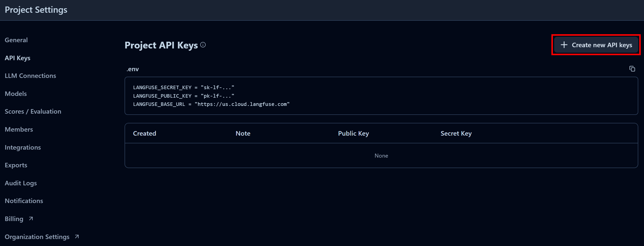The height and width of the screenshot is (246, 644).
Task: Click the Created column header
Action: pos(145,133)
